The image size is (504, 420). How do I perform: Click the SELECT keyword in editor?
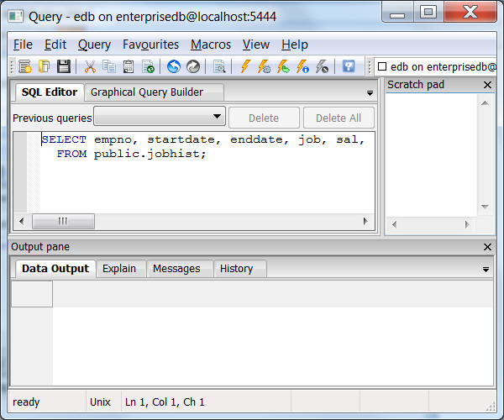coord(64,139)
